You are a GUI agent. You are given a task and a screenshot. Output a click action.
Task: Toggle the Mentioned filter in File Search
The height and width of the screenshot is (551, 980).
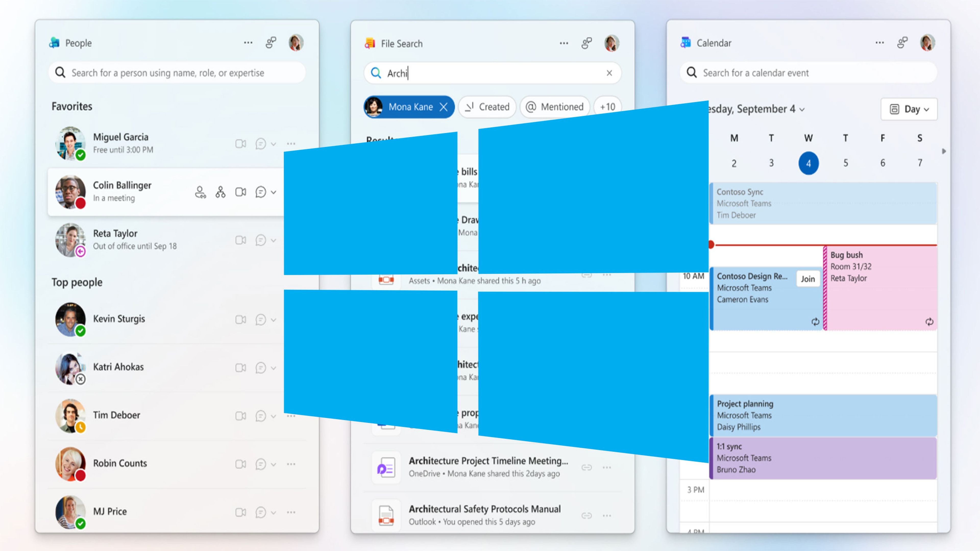555,107
